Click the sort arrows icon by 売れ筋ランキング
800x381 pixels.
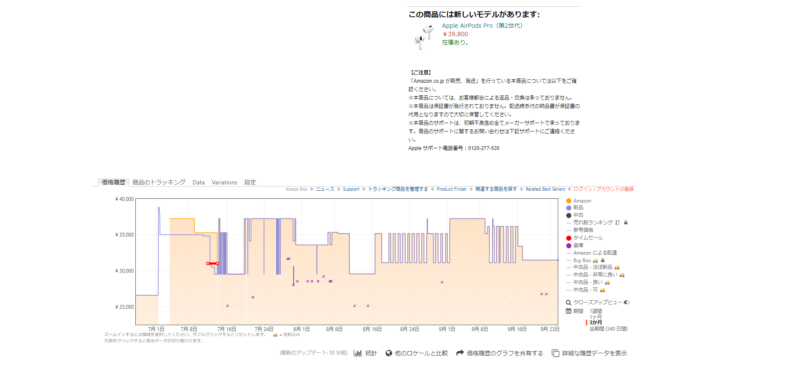[617, 223]
